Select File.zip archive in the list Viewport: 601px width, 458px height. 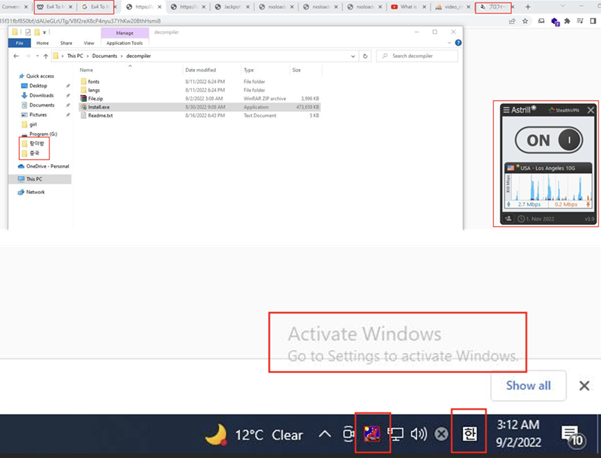point(96,98)
